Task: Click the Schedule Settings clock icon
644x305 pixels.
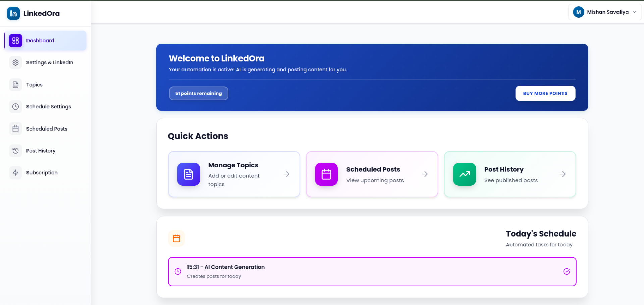Action: click(15, 107)
